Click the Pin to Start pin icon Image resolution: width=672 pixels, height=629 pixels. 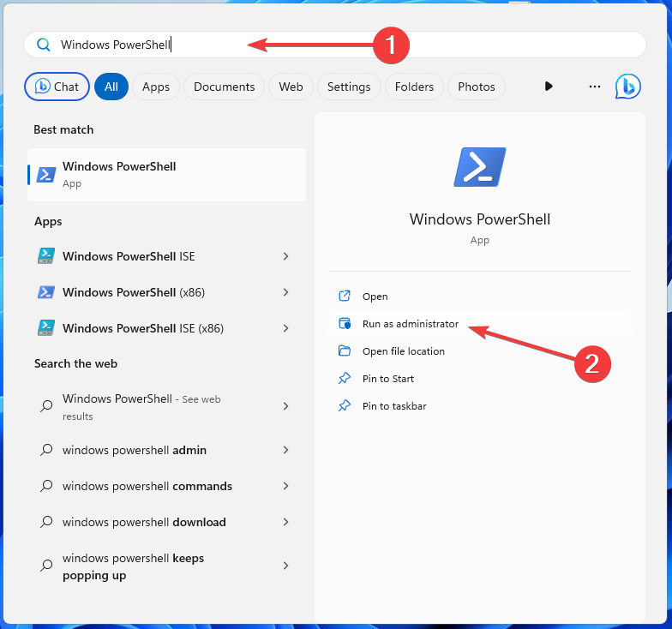pos(345,378)
